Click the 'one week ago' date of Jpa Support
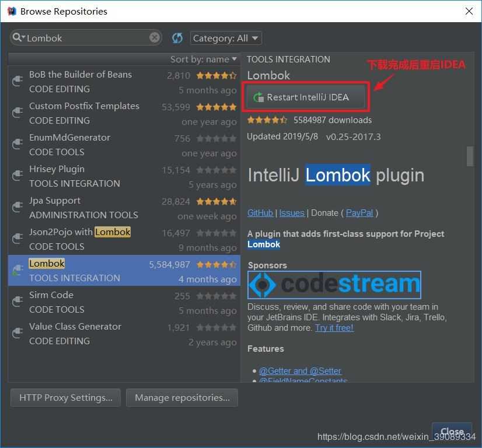The image size is (482, 448). [x=207, y=216]
